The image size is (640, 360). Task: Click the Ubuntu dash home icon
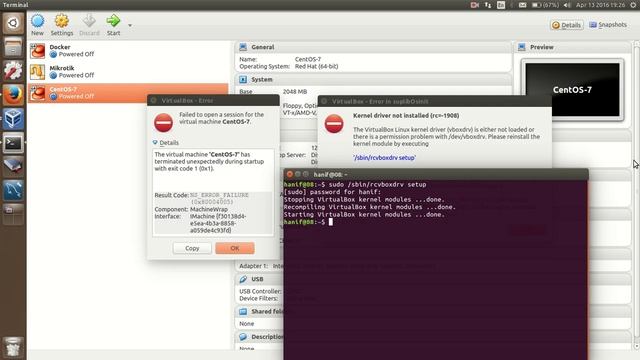point(13,23)
